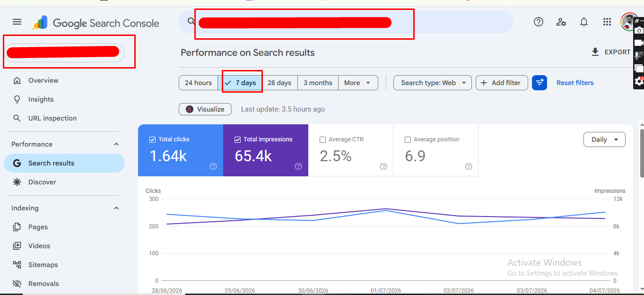Select the 7 days date tab

pyautogui.click(x=242, y=83)
